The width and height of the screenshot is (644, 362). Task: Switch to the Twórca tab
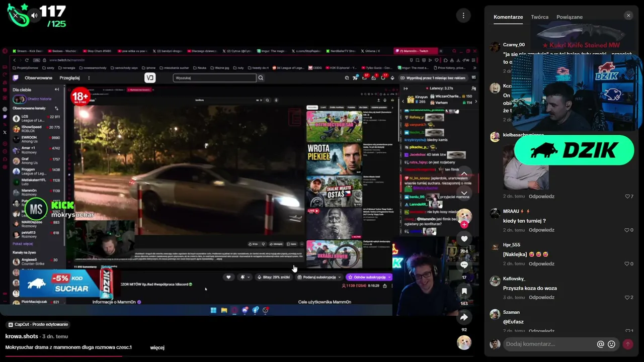pos(540,17)
